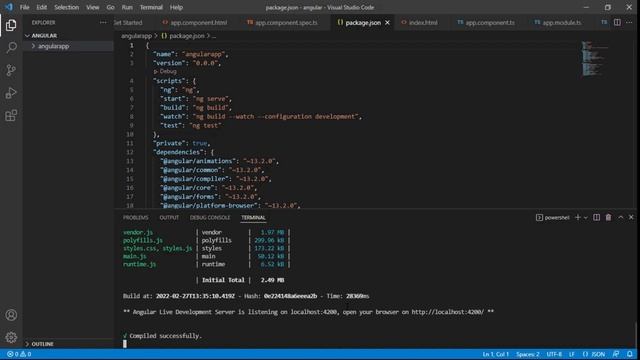The width and height of the screenshot is (640, 360).
Task: Split the editor to the right
Action: [x=617, y=22]
